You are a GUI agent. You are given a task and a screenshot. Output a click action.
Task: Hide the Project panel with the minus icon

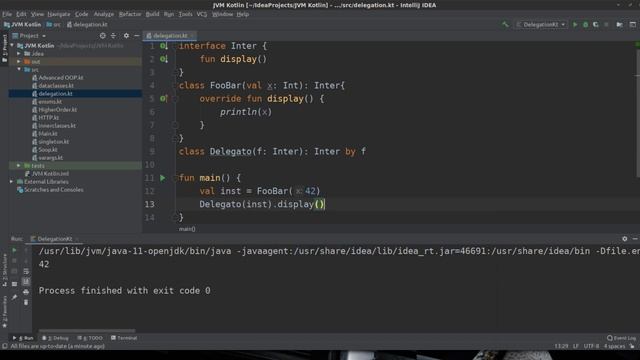137,36
